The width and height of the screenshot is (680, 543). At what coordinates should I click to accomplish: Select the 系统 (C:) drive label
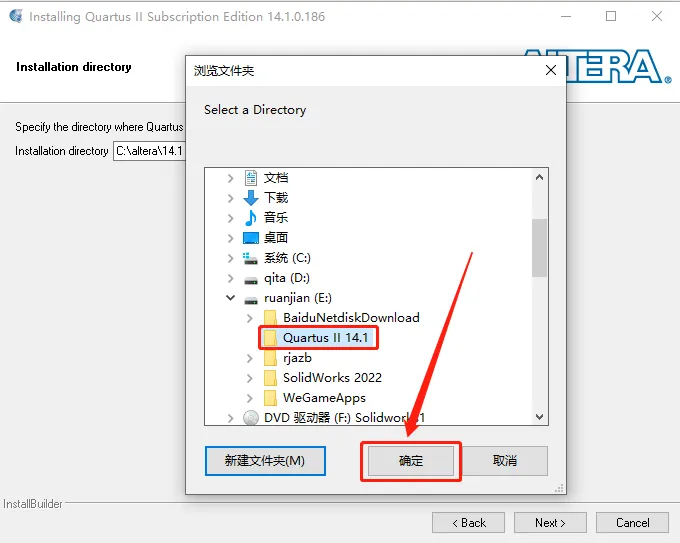click(288, 258)
